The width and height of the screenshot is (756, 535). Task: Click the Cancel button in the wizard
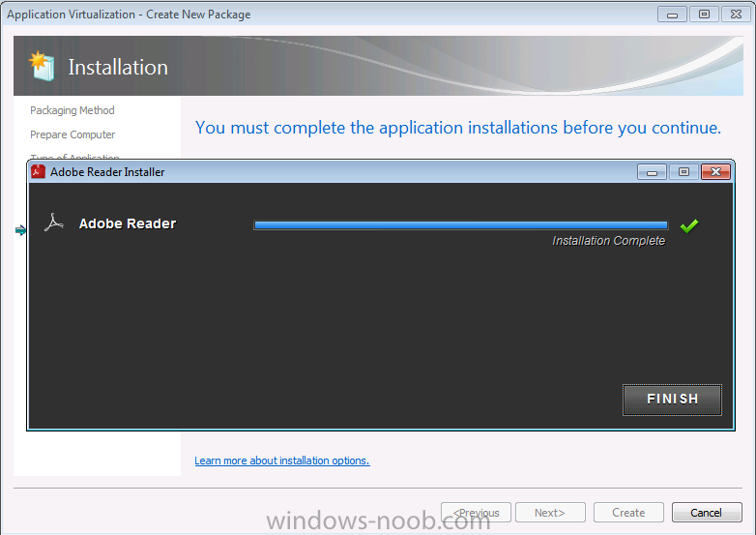[707, 513]
